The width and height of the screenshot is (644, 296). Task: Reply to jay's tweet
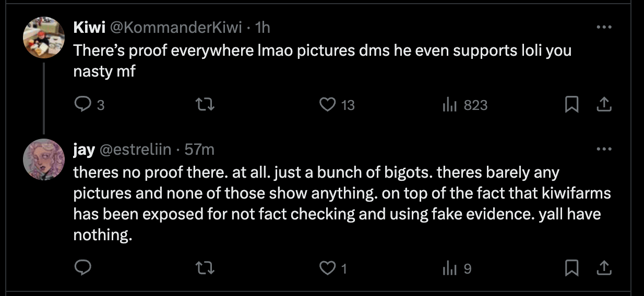pos(84,268)
